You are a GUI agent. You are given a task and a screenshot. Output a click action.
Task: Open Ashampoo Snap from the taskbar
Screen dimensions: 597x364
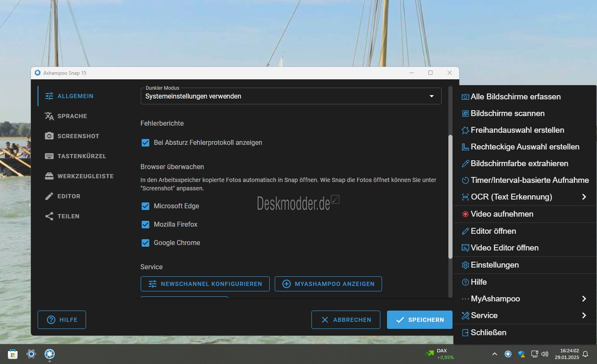[50, 354]
